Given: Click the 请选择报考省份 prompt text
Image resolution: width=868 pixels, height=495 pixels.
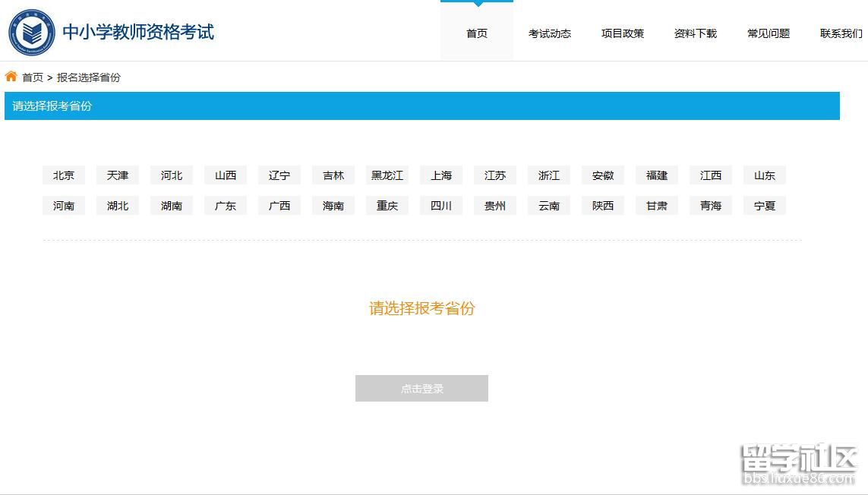Looking at the screenshot, I should pos(421,308).
